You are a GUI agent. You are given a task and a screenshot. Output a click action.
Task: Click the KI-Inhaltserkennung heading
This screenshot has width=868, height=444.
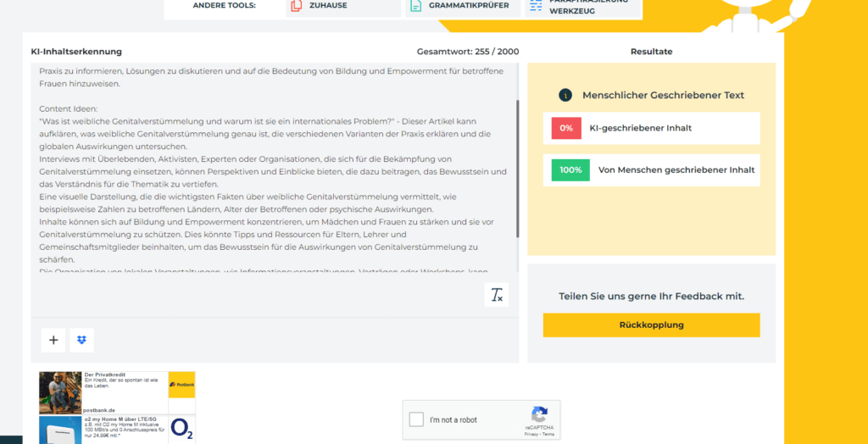pos(76,52)
